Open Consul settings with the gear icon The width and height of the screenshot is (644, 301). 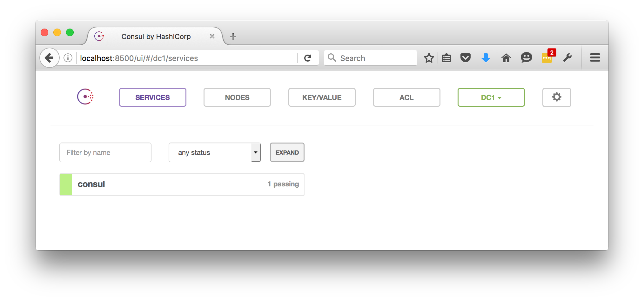pyautogui.click(x=556, y=97)
